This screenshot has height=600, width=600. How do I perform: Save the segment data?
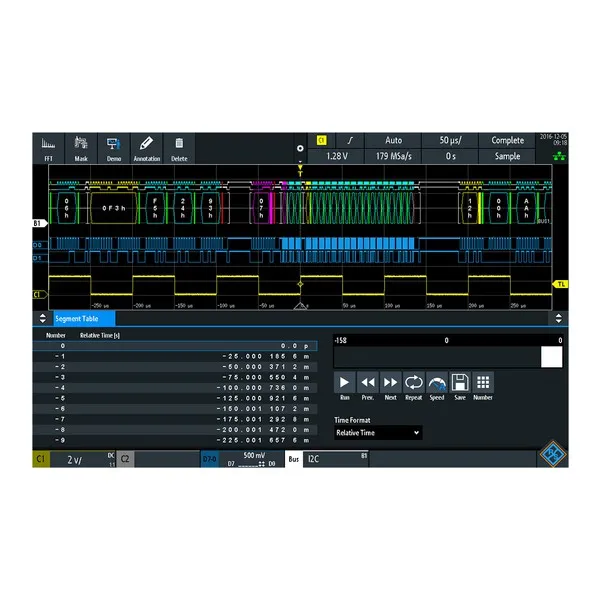click(460, 385)
